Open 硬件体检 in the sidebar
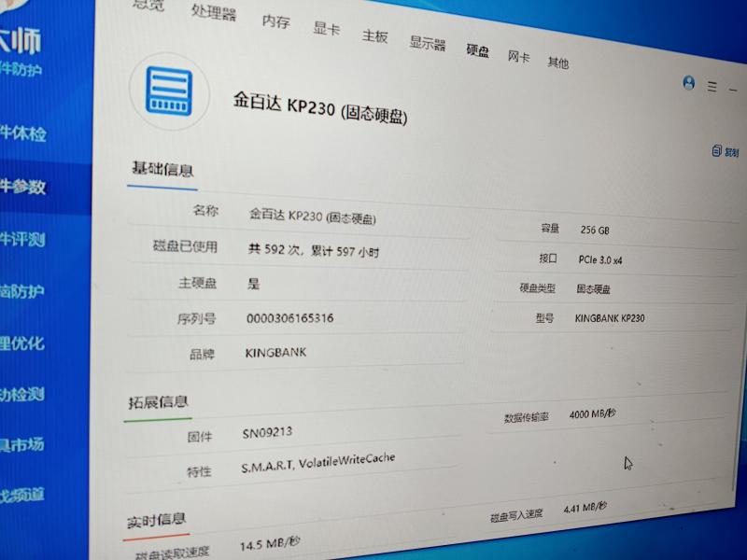This screenshot has height=560, width=747. coord(22,133)
